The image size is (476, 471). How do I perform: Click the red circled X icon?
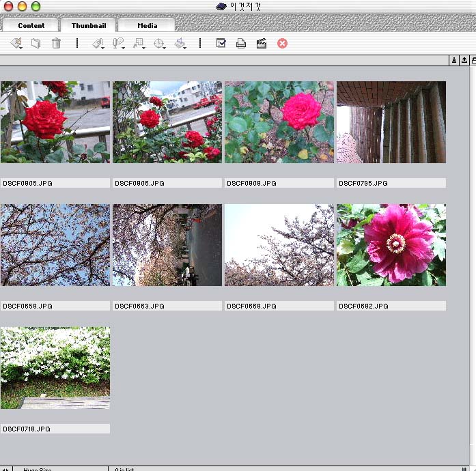282,44
